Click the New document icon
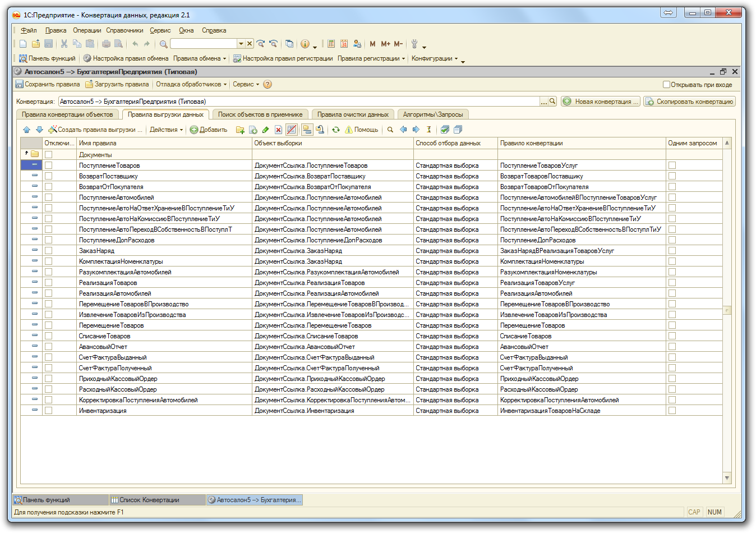 (x=23, y=44)
